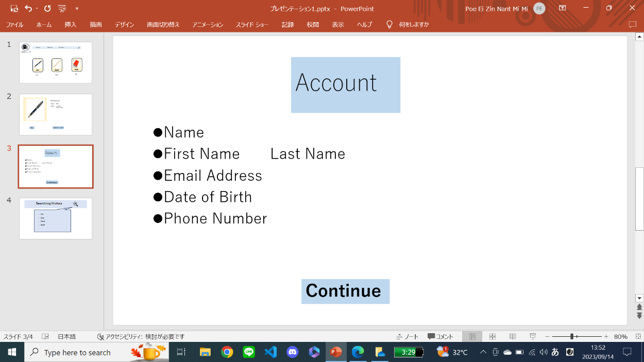
Task: Open the 挿入 ribbon tab
Action: (71, 24)
